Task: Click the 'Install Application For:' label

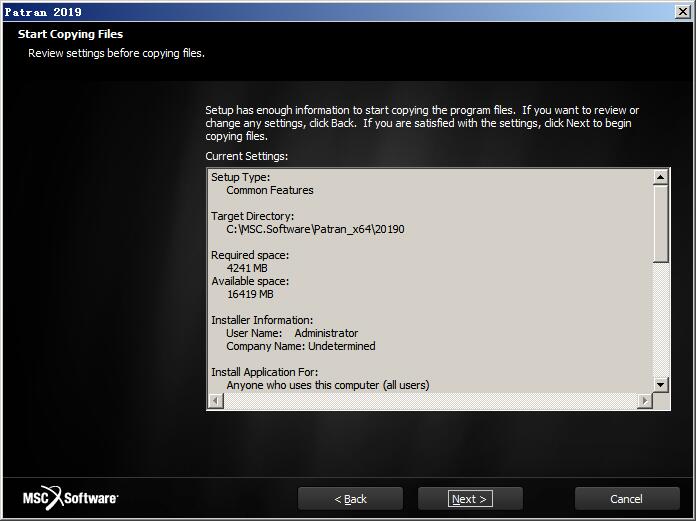Action: pos(265,372)
